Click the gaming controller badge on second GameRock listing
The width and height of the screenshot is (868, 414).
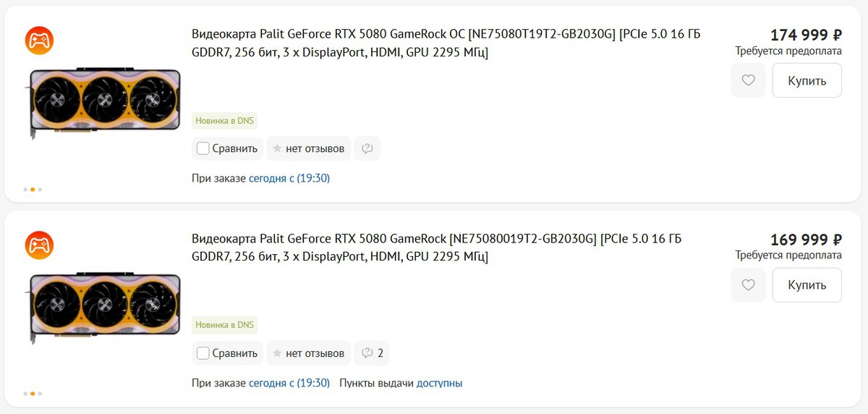(x=39, y=245)
